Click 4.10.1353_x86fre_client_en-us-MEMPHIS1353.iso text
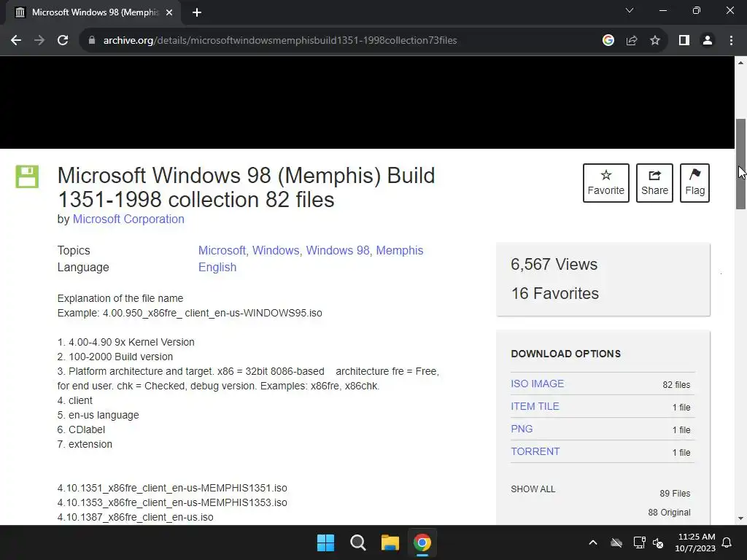The width and height of the screenshot is (747, 560). tap(172, 502)
